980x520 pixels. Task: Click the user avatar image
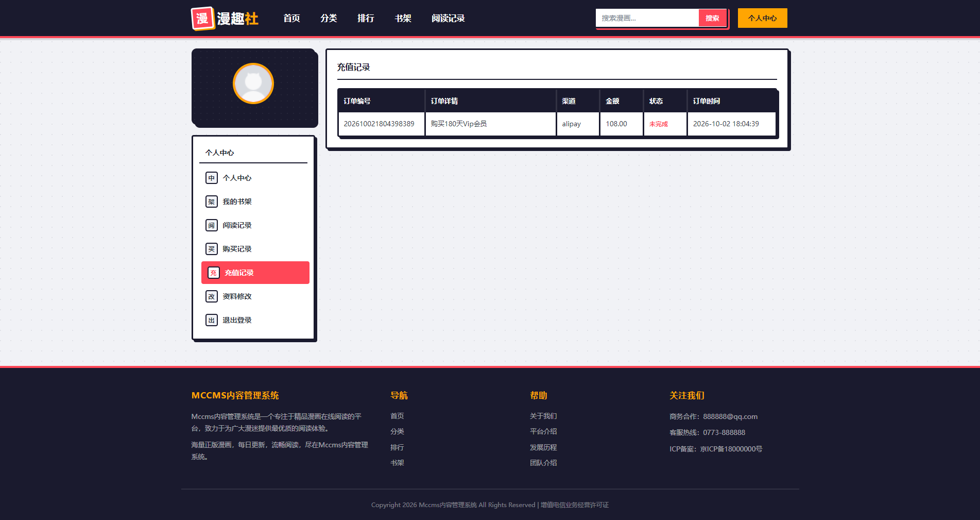point(253,83)
